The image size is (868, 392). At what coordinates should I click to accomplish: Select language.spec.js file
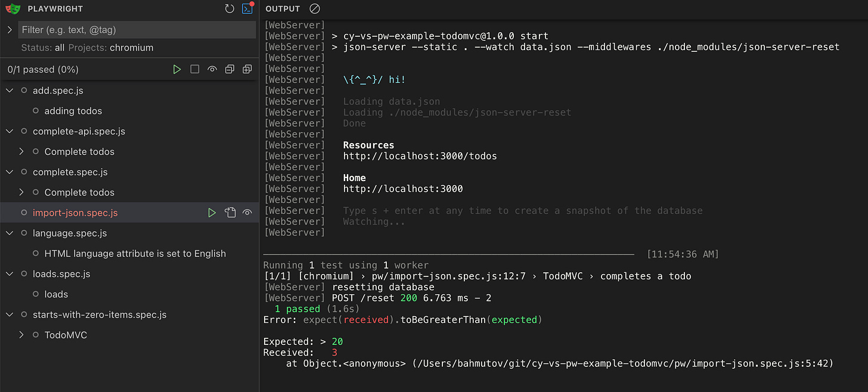point(70,233)
